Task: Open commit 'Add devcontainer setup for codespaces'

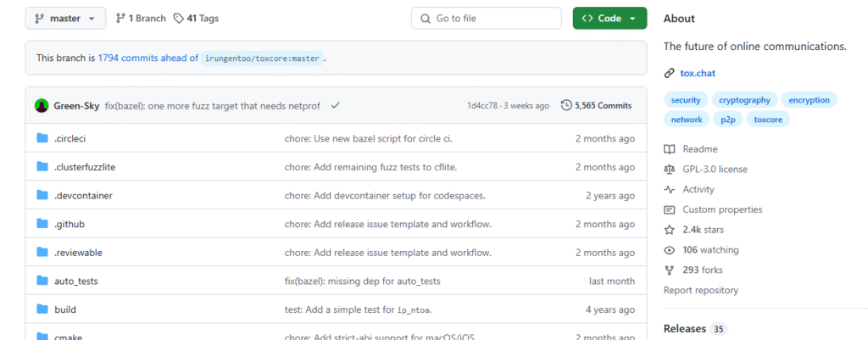Action: click(385, 196)
